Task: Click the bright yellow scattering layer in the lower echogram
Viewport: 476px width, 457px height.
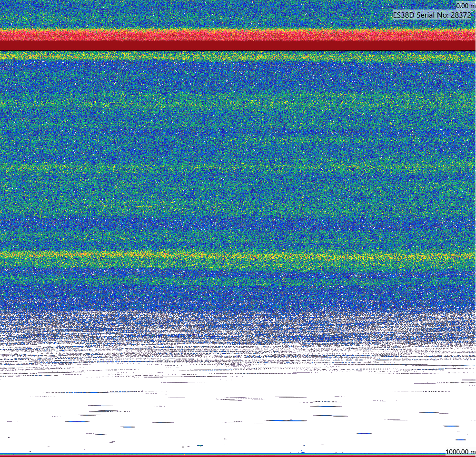Action: [238, 257]
